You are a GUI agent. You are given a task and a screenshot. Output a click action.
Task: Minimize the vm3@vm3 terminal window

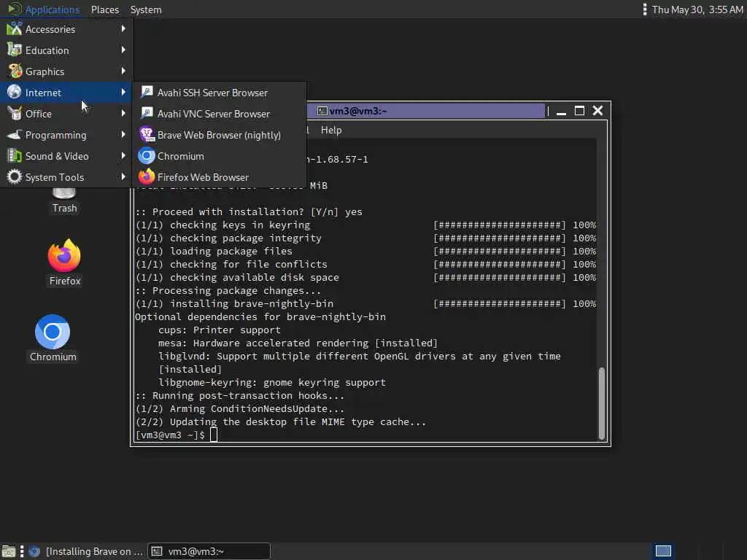561,112
